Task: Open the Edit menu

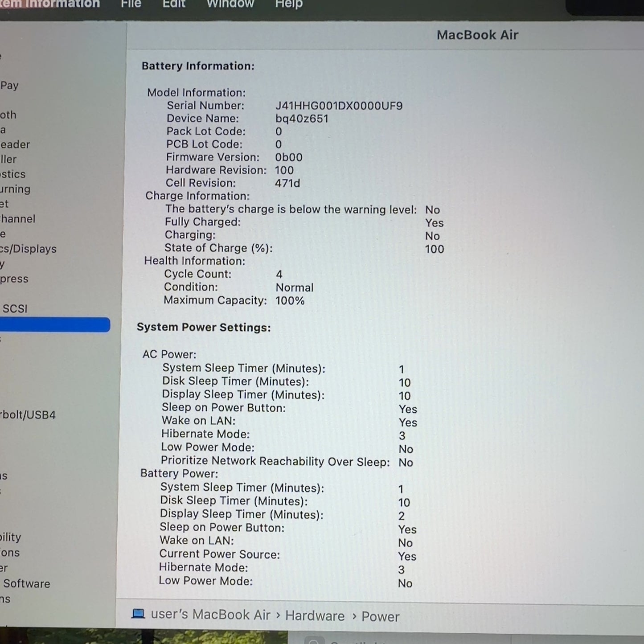Action: pyautogui.click(x=174, y=4)
